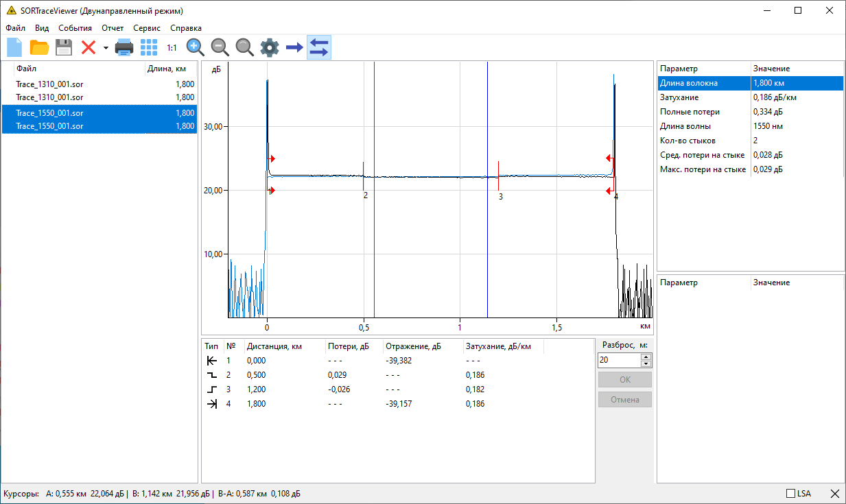
Task: Increase Разброс value with up arrow
Action: pyautogui.click(x=646, y=357)
